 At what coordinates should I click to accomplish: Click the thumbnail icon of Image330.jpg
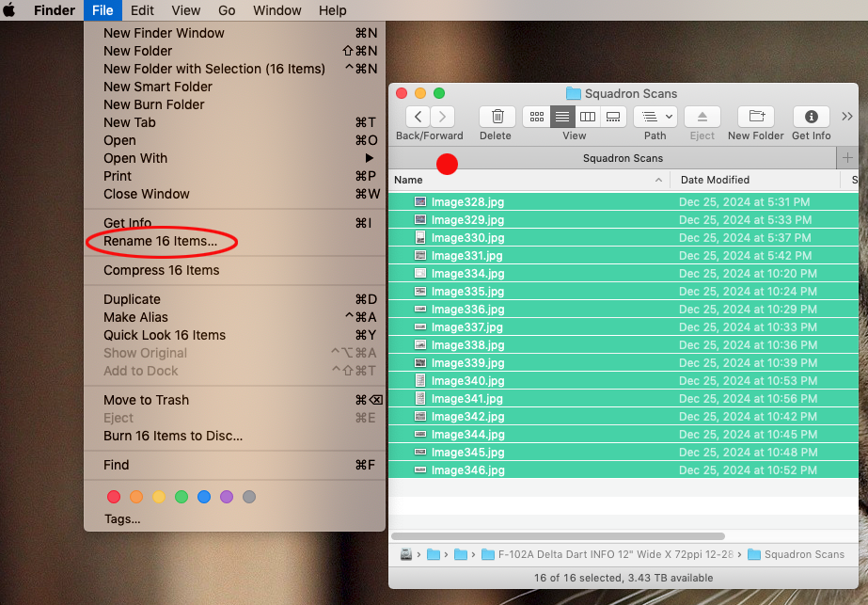point(420,238)
